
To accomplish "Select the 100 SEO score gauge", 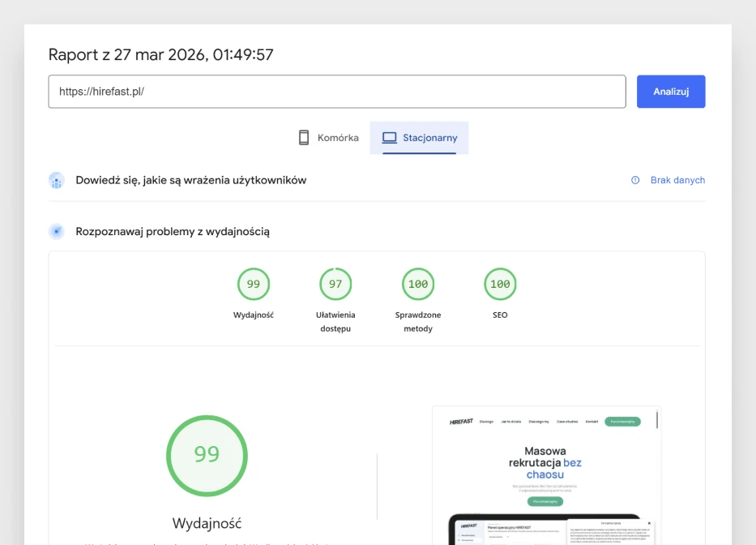I will [x=500, y=284].
